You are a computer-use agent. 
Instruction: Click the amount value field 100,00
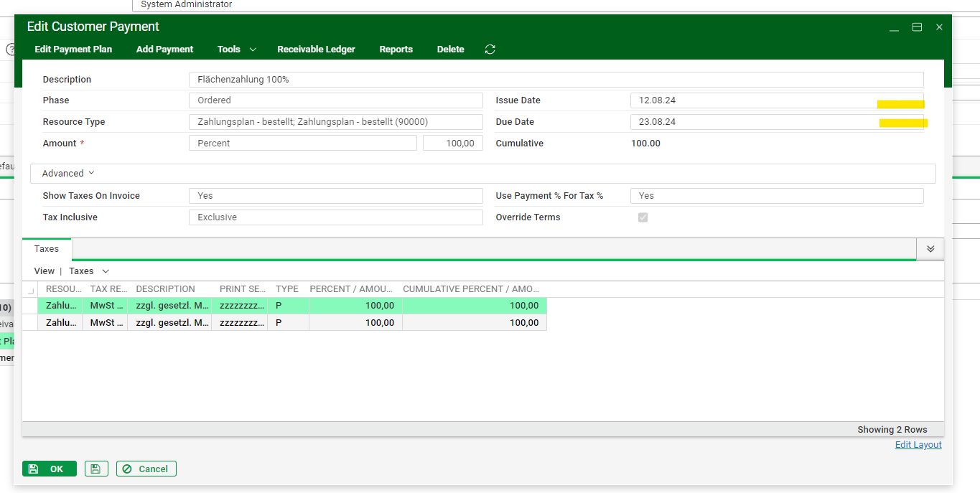point(453,144)
